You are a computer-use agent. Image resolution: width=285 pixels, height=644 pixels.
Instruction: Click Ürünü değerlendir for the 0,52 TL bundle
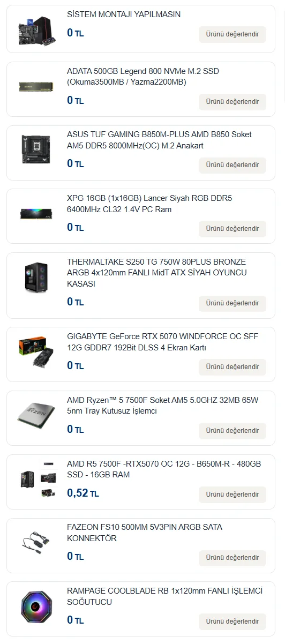pyautogui.click(x=232, y=495)
